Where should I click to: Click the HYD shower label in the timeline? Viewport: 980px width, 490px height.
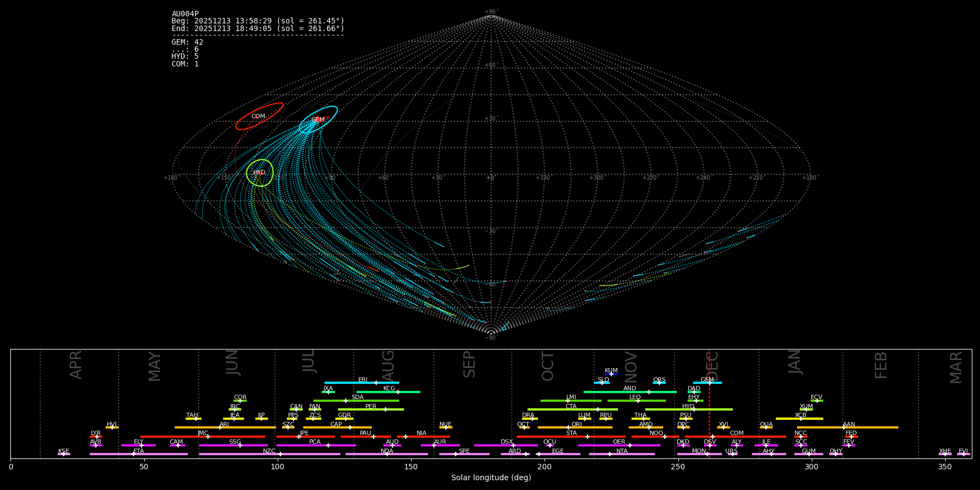689,407
